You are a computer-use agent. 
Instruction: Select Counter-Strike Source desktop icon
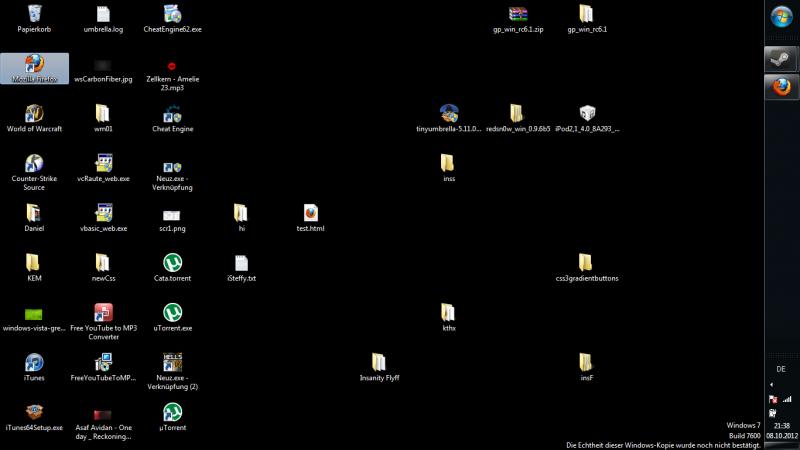(x=34, y=163)
